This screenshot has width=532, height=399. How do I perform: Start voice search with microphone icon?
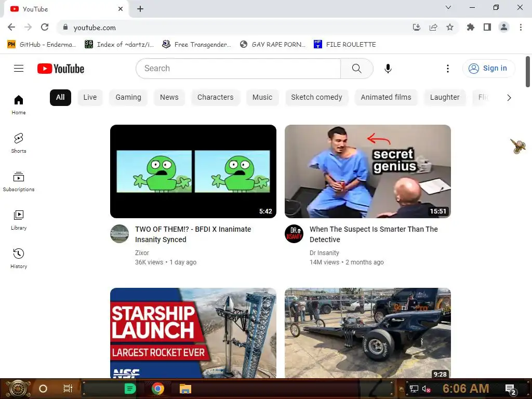388,69
